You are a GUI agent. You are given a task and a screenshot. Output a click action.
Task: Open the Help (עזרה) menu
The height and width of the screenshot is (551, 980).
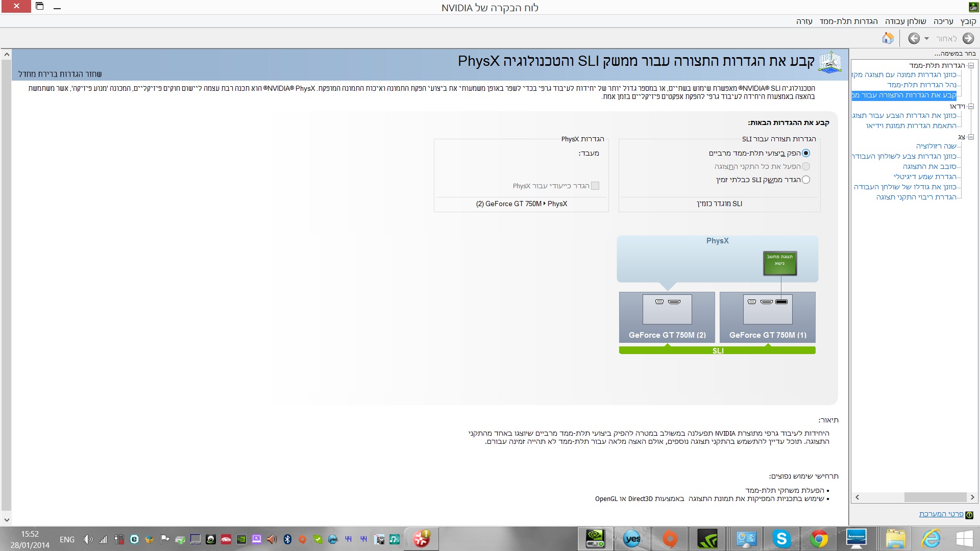804,21
